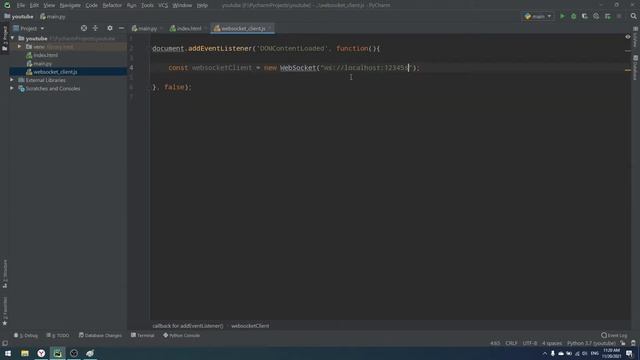Click the expand all icon in Project panel

(x=95, y=28)
